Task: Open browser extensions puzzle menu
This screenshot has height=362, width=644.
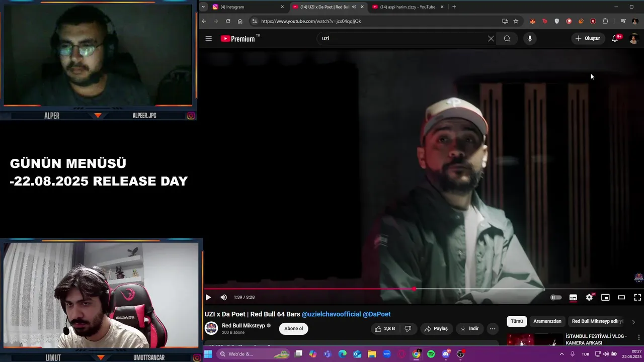Action: tap(605, 21)
